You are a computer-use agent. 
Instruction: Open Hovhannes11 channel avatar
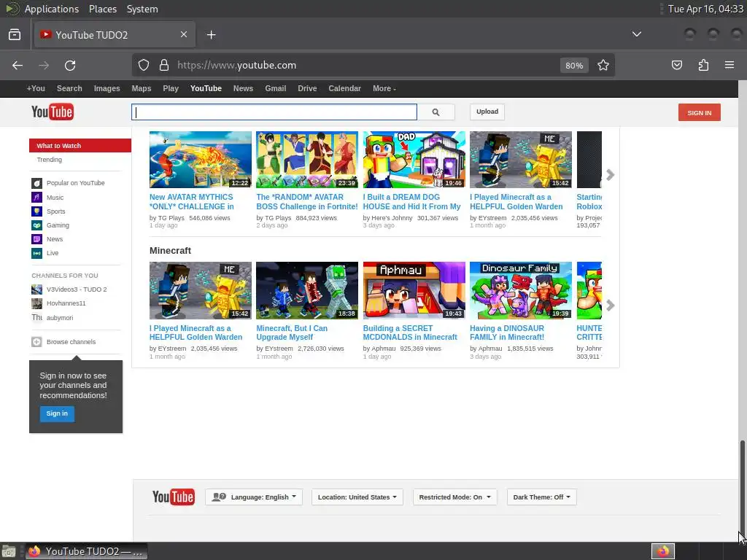(x=36, y=303)
